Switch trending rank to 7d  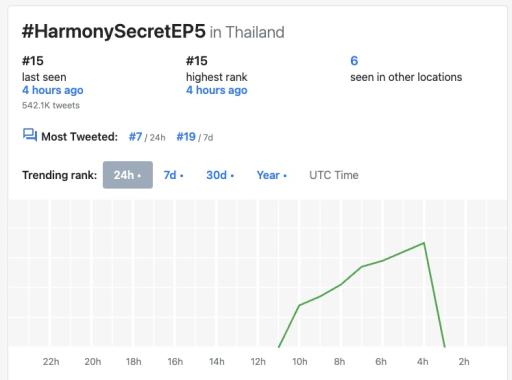click(x=173, y=175)
